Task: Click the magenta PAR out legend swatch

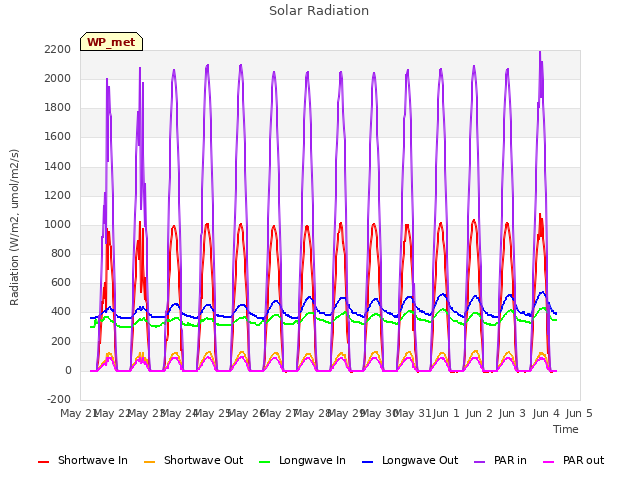Action: point(549,462)
